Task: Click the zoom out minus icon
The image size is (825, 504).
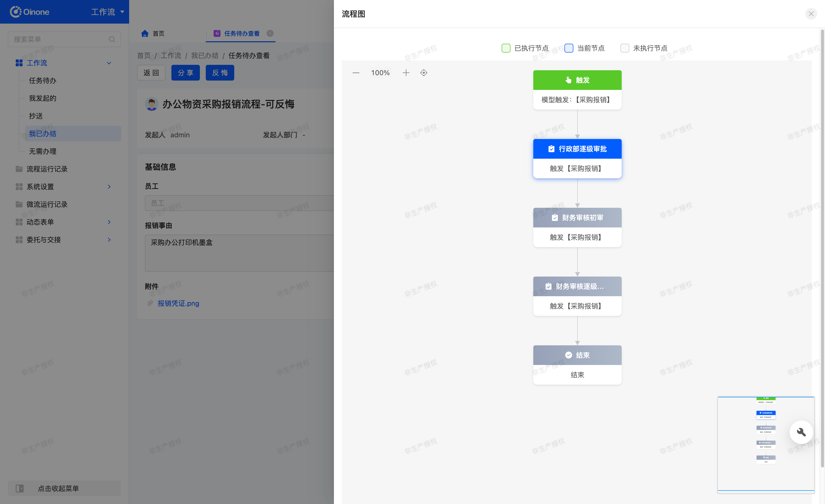Action: pos(356,73)
